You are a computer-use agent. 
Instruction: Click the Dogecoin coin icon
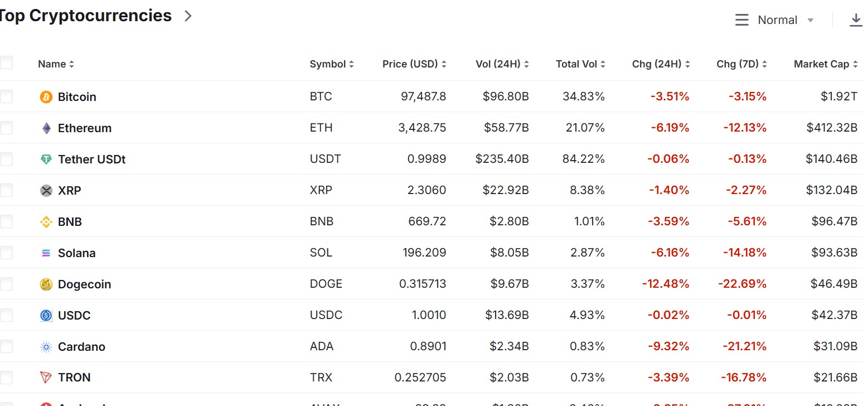click(46, 284)
